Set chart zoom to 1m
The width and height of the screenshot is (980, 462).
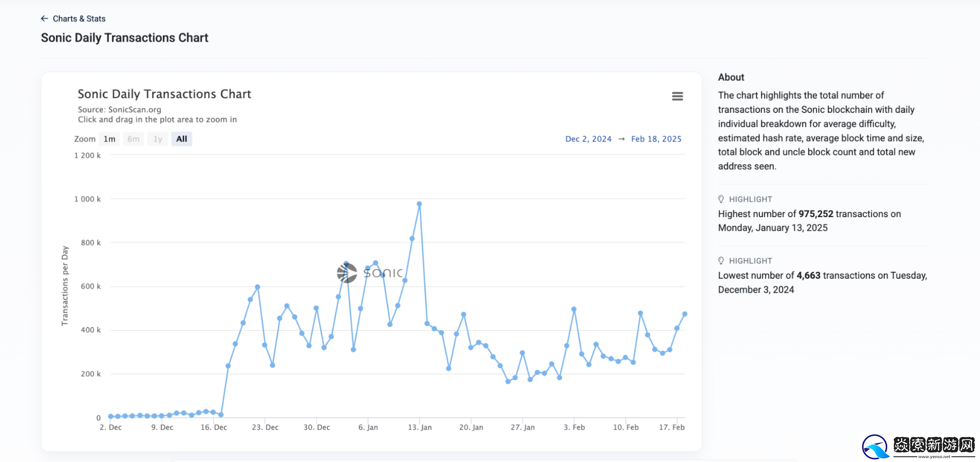109,139
